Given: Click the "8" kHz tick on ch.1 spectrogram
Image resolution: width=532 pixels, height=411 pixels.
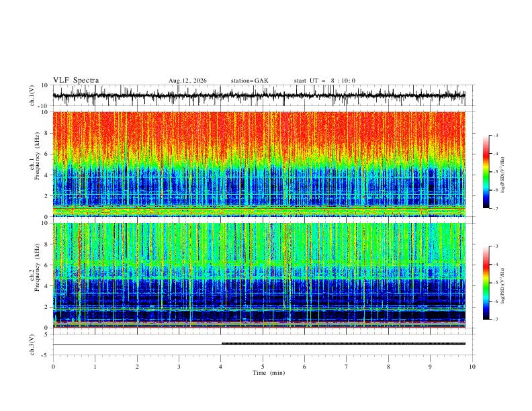Looking at the screenshot, I should click(47, 133).
